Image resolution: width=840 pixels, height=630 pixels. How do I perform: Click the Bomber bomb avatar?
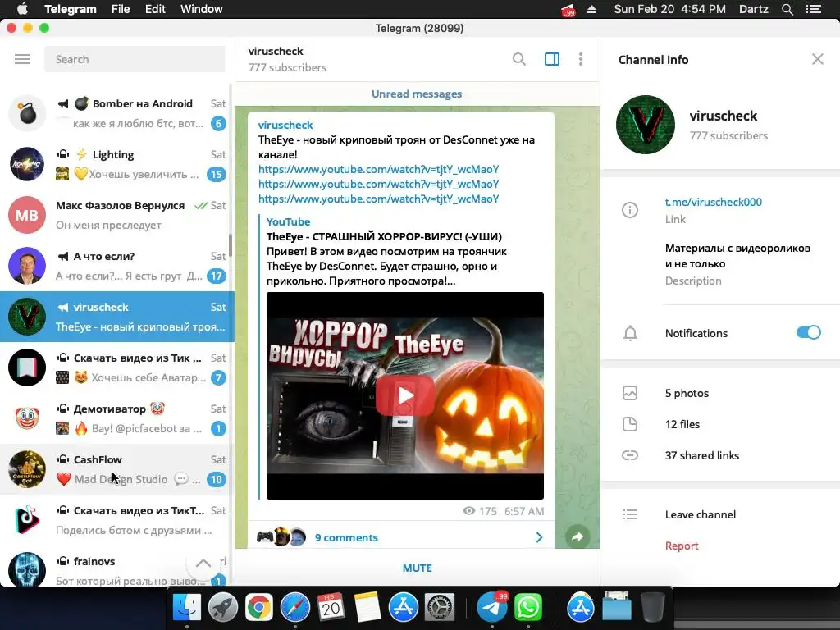click(27, 113)
